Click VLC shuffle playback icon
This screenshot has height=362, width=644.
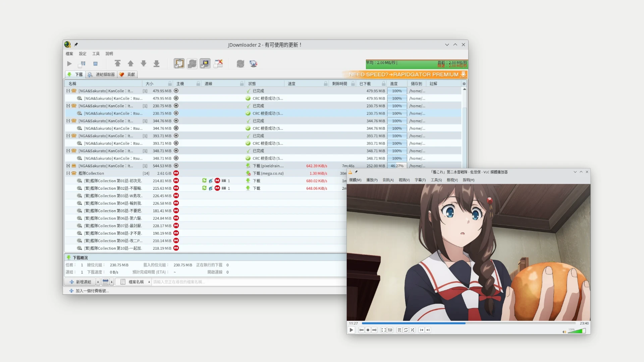point(412,330)
